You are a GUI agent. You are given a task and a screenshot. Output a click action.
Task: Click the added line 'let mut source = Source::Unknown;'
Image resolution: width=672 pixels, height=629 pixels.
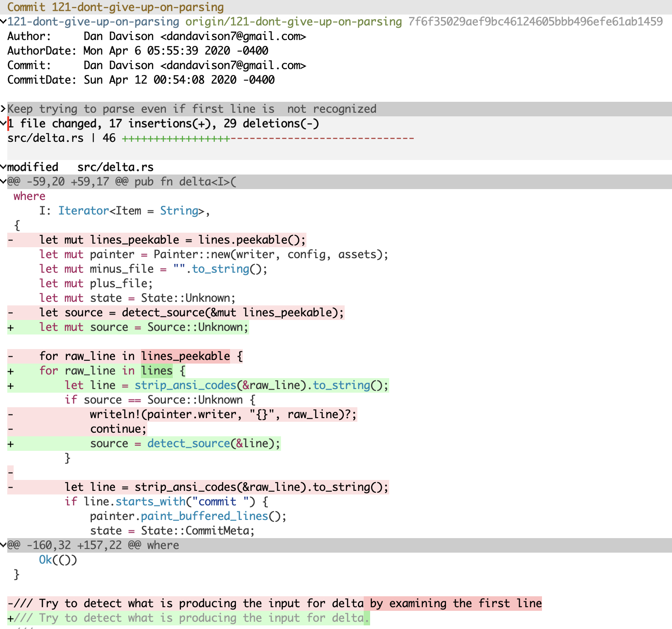pos(128,327)
